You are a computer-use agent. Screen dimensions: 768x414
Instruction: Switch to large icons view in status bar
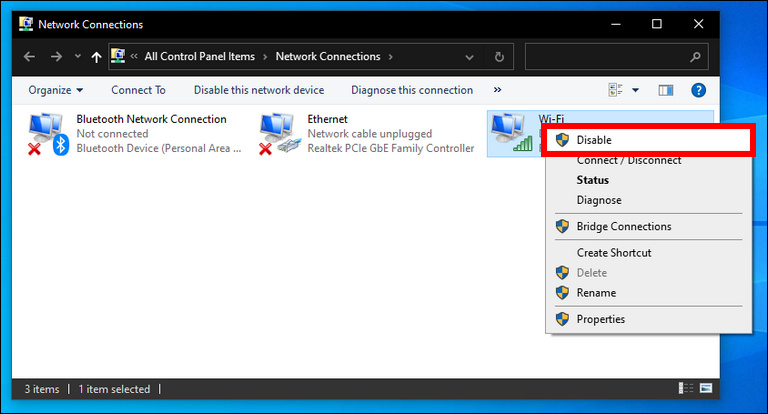[x=706, y=389]
